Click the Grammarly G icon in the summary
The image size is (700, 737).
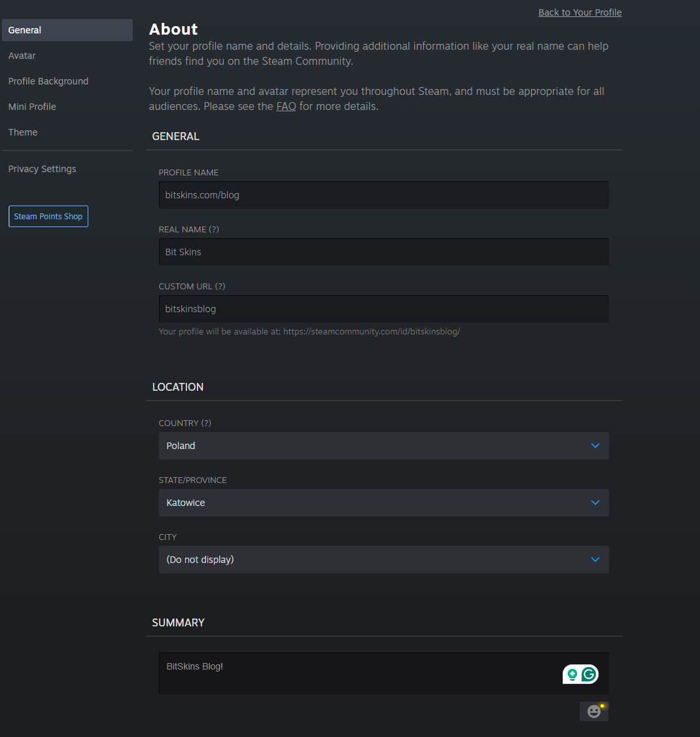click(x=589, y=674)
